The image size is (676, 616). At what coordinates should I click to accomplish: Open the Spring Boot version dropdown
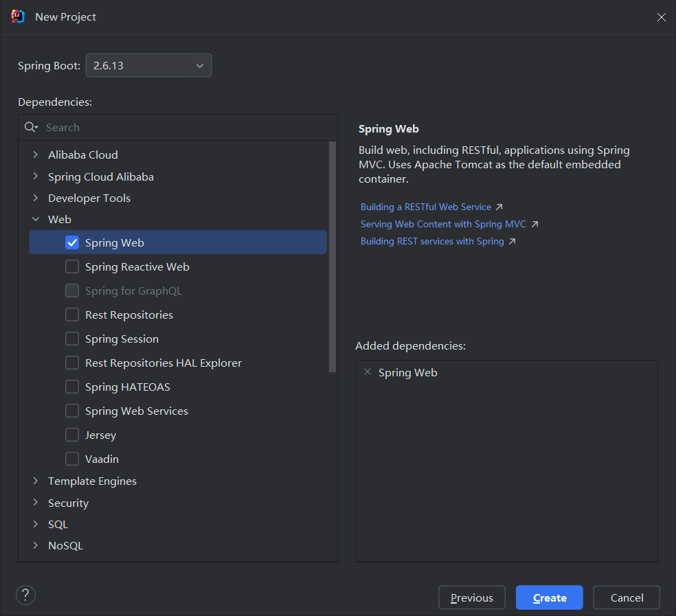click(148, 66)
